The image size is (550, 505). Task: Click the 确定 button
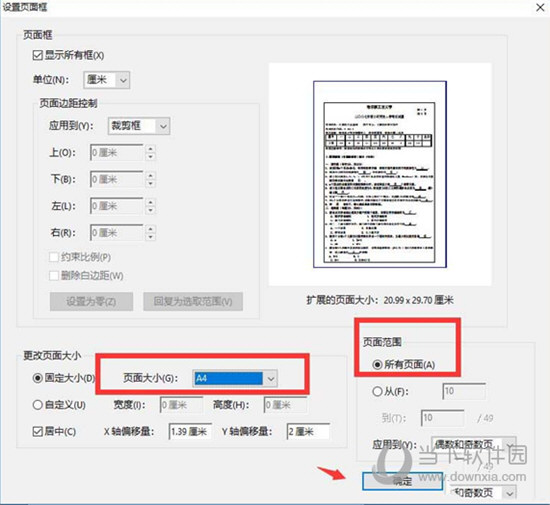tap(402, 481)
